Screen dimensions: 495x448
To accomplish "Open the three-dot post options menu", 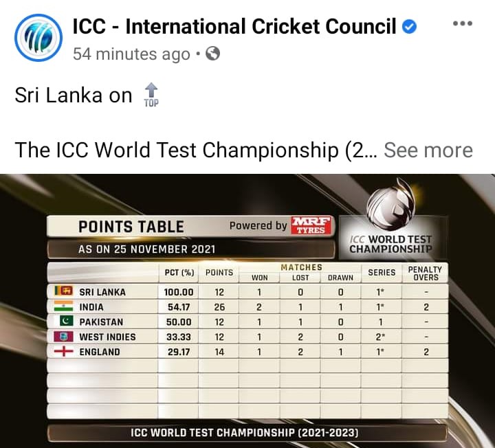I will point(463,23).
